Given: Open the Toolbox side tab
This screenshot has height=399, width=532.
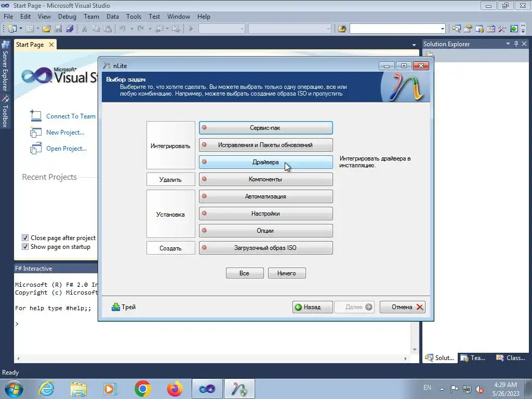Looking at the screenshot, I should 5,111.
